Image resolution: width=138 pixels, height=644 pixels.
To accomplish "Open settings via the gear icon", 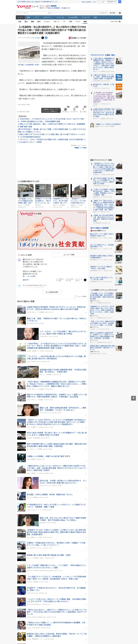I will click(120, 13).
